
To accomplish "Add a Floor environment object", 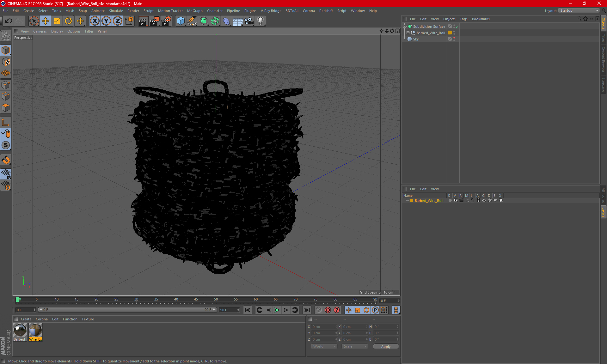I will (237, 21).
